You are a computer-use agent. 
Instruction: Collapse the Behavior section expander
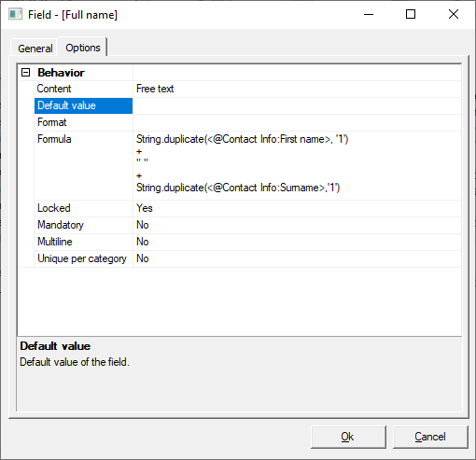(x=26, y=73)
